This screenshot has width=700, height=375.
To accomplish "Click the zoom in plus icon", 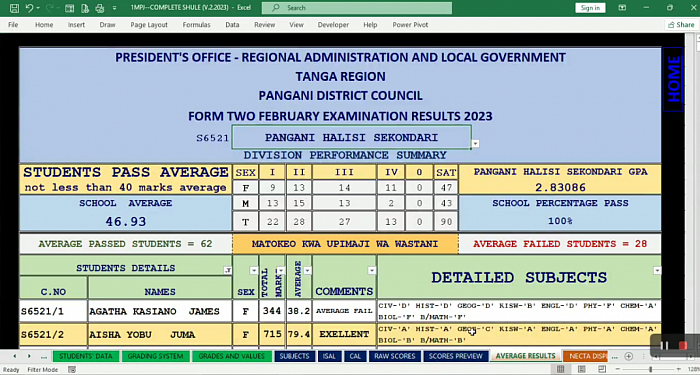I will [680, 369].
